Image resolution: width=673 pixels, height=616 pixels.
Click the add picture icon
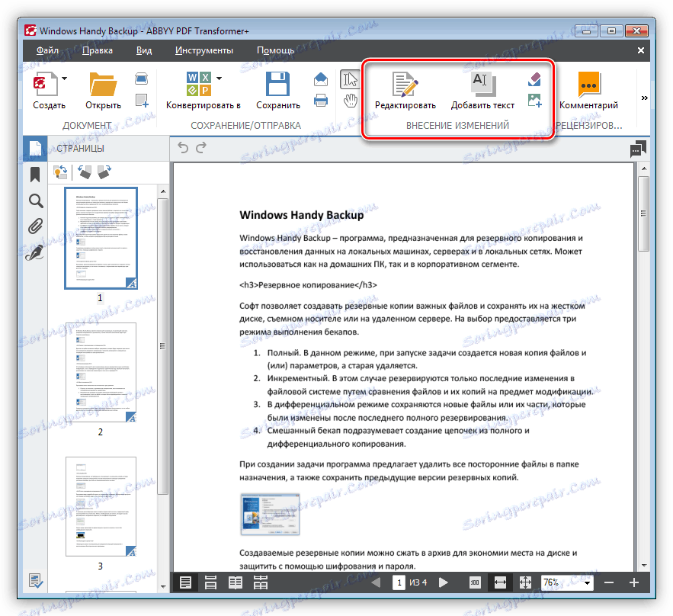pos(535,101)
